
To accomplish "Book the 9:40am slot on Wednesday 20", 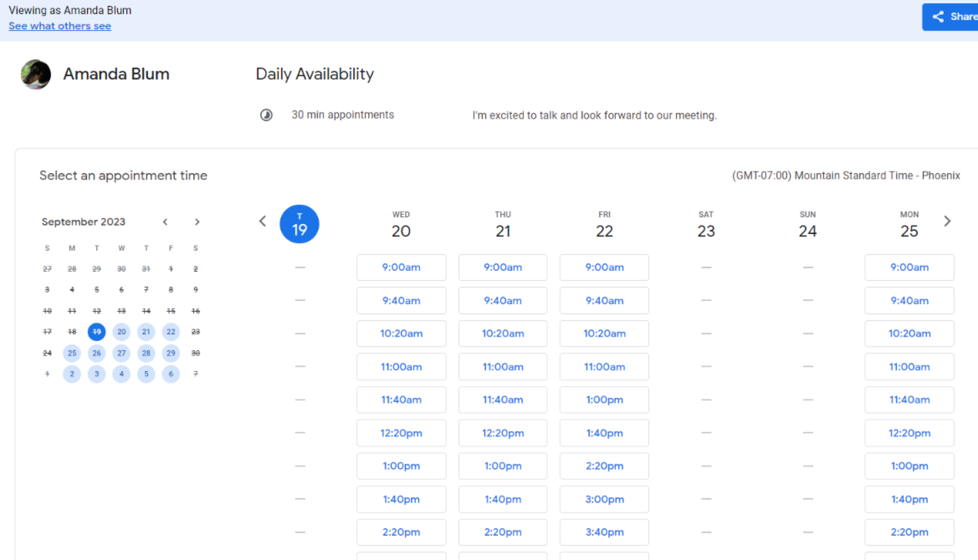I will (x=401, y=301).
